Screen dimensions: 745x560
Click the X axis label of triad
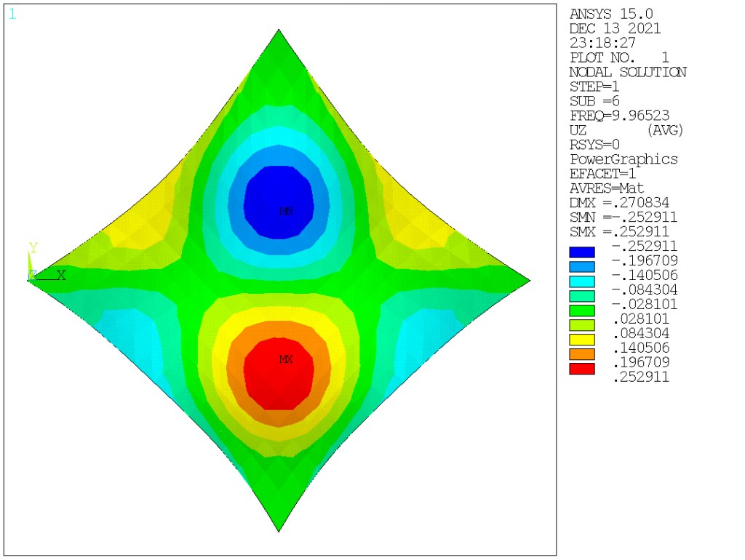[62, 276]
